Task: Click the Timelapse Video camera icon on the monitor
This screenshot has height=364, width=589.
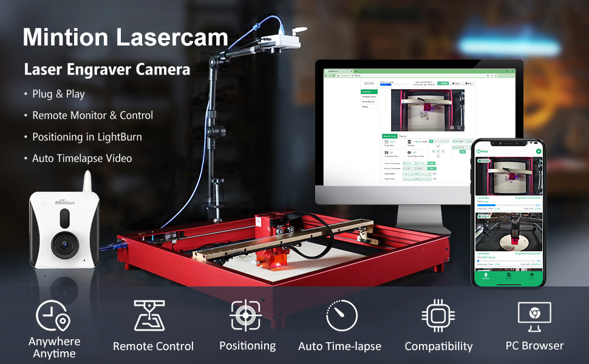Action: (386, 152)
